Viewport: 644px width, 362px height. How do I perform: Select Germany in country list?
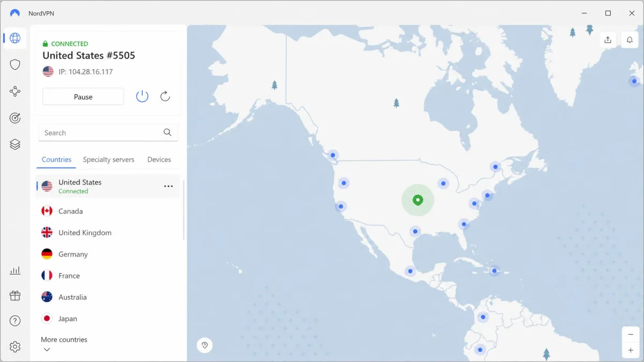[108, 254]
